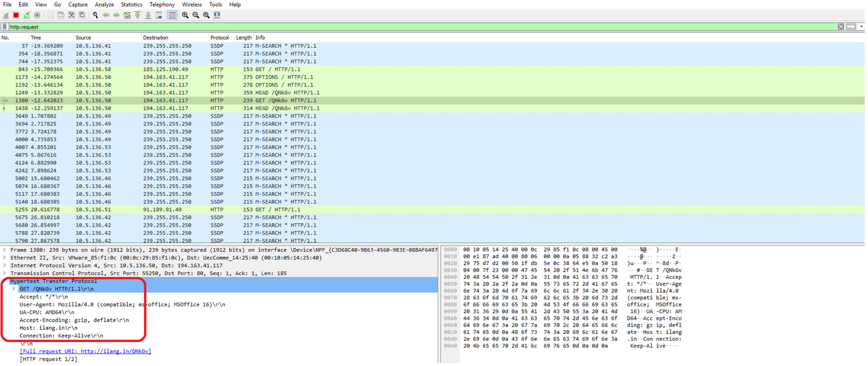This screenshot has width=868, height=366.
Task: Open the Analyze menu
Action: [104, 4]
